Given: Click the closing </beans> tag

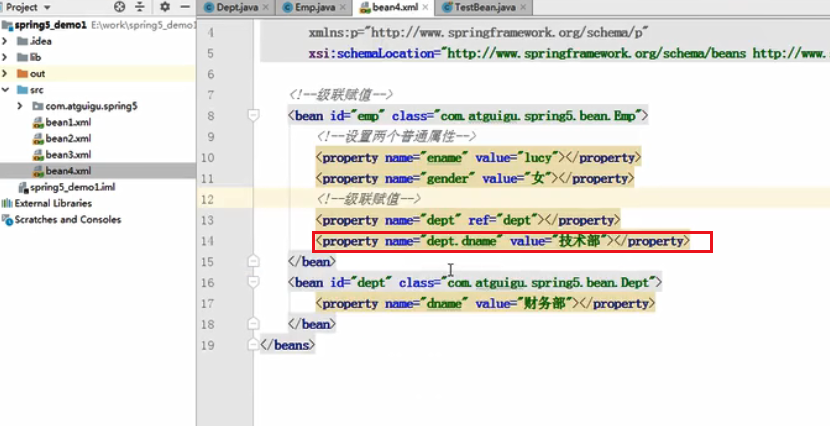Looking at the screenshot, I should (x=287, y=345).
